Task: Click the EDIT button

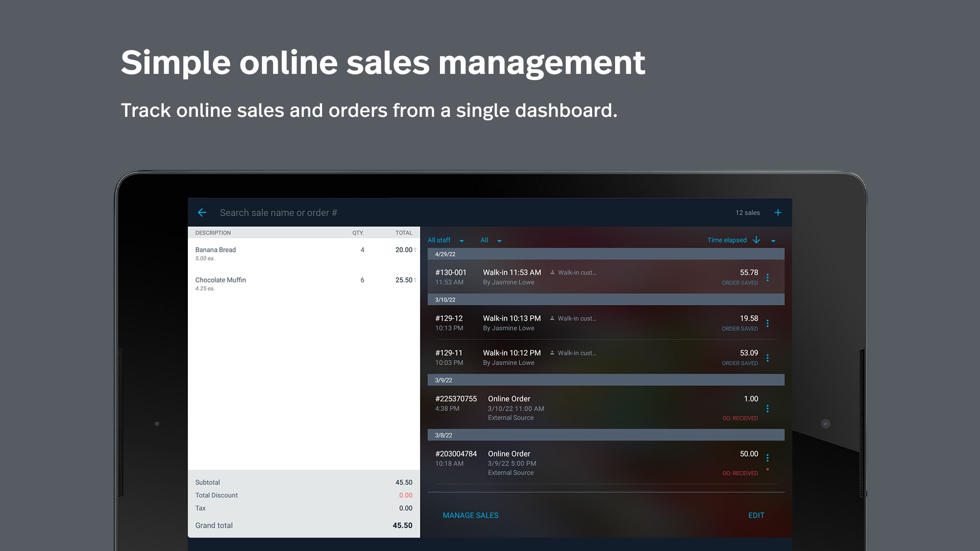Action: (756, 515)
